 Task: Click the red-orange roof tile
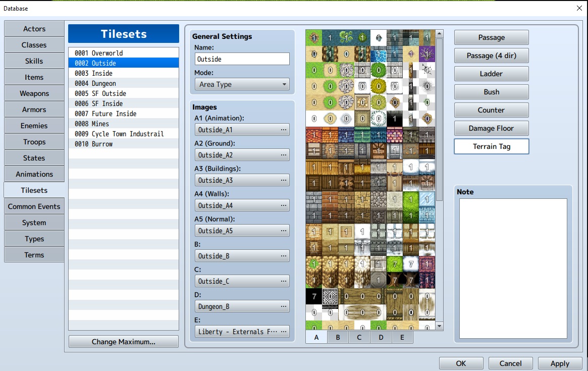point(314,135)
